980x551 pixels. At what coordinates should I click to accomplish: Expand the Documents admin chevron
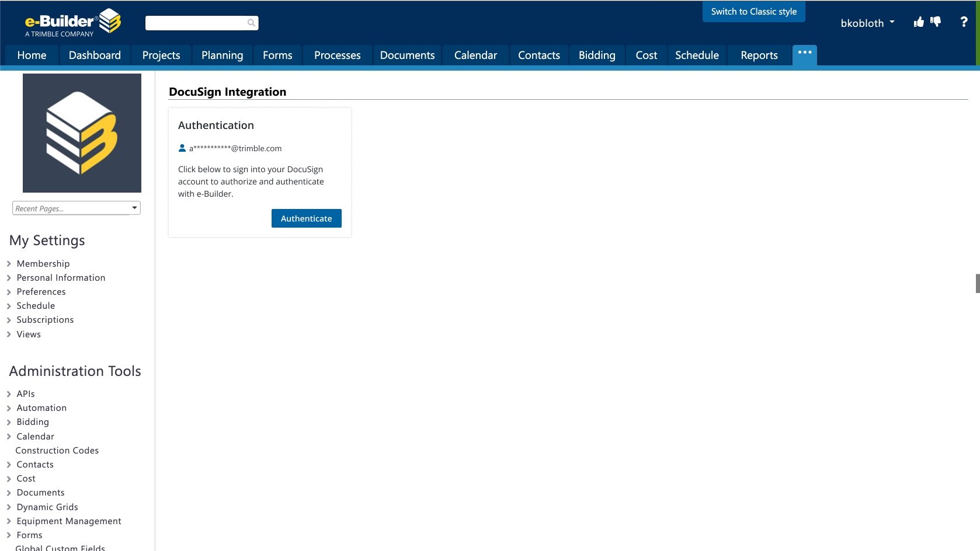9,493
